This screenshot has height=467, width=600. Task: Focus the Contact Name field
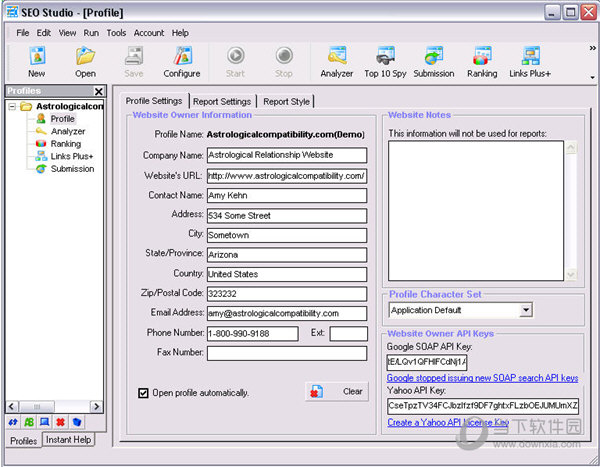pyautogui.click(x=287, y=196)
